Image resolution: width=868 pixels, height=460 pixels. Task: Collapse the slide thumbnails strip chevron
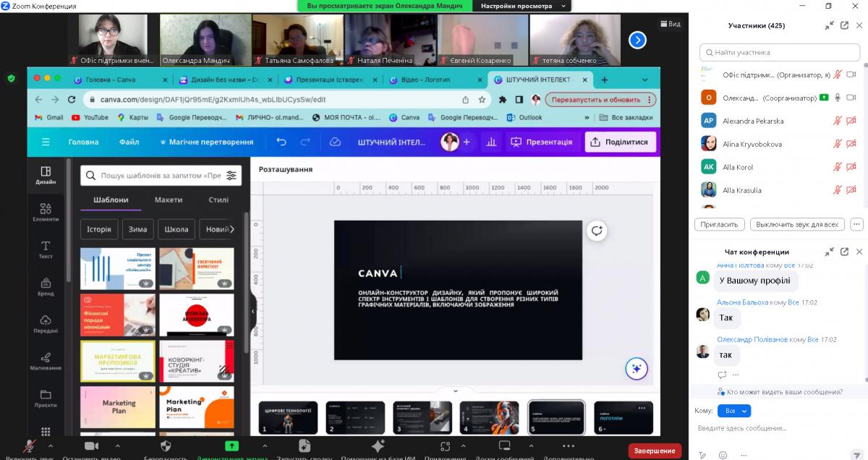[456, 391]
